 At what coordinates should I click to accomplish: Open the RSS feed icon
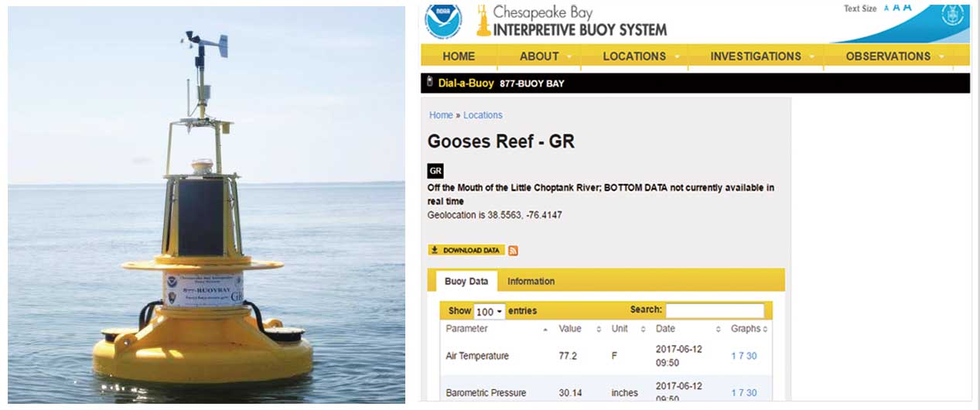pos(513,251)
